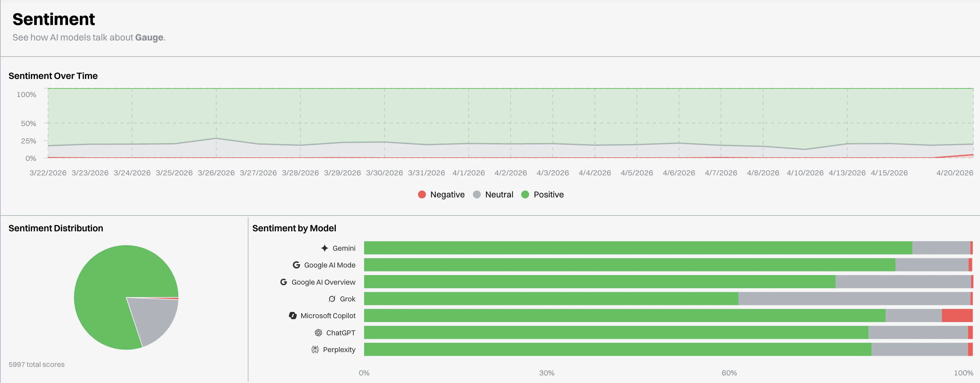
Task: Click the bold Gauge brand name
Action: pos(149,37)
